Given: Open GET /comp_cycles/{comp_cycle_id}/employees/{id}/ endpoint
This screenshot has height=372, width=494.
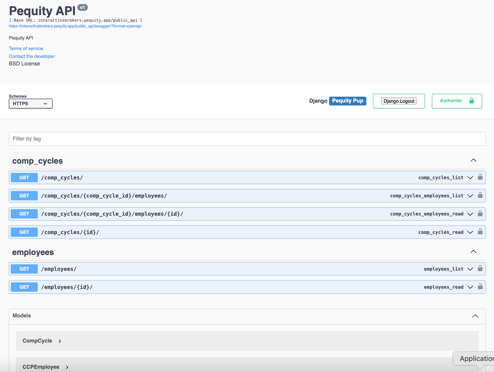Looking at the screenshot, I should [x=247, y=214].
